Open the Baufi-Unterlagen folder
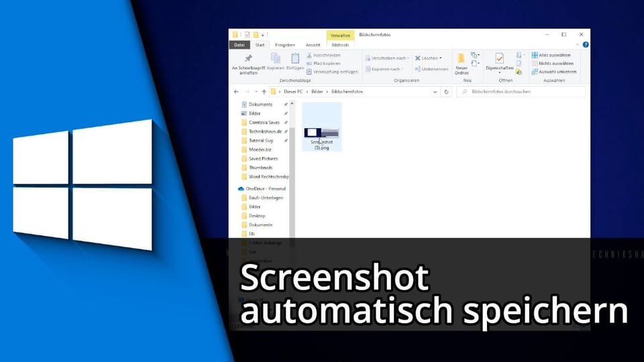 [266, 198]
